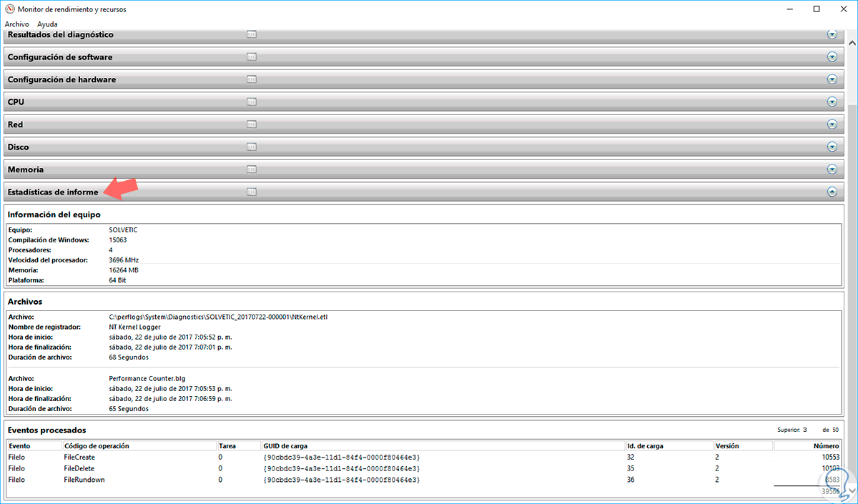Click table icon in Configuración de software header
858x504 pixels.
click(x=251, y=56)
